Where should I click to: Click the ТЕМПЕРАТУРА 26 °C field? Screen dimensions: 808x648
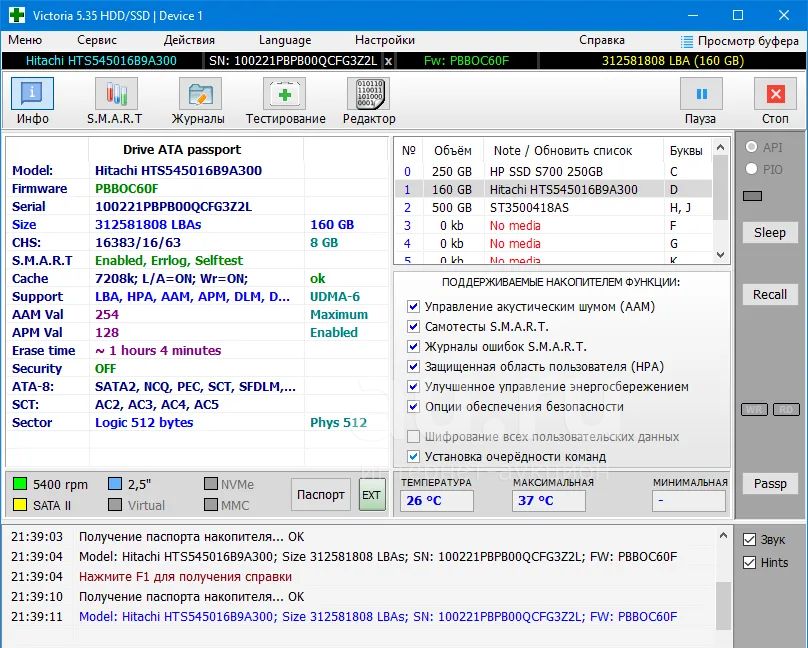[436, 501]
